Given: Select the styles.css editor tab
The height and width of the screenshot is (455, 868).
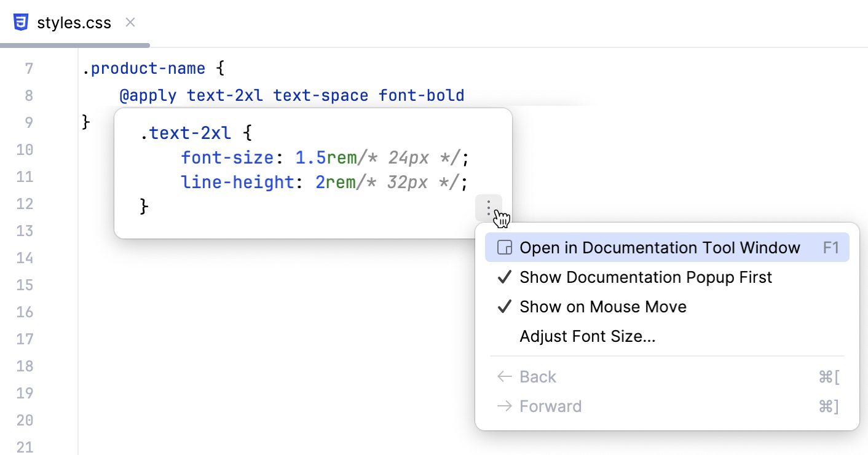Looking at the screenshot, I should [74, 23].
